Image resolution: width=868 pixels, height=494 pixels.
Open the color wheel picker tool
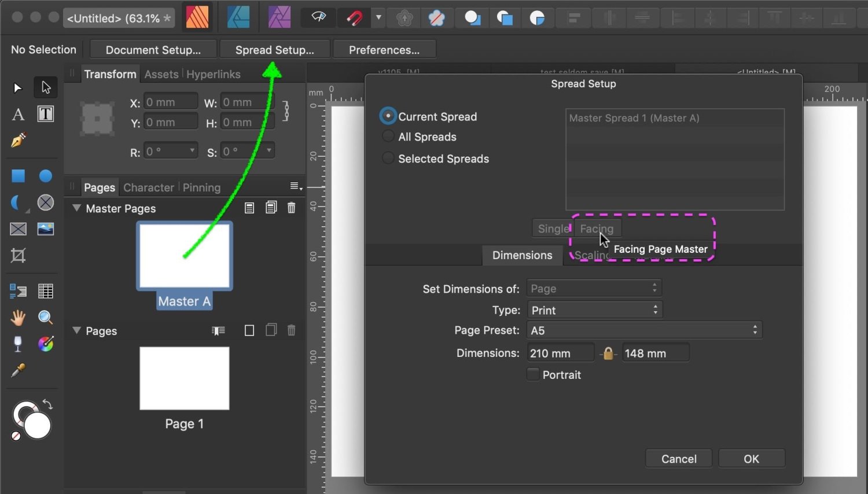click(x=46, y=344)
